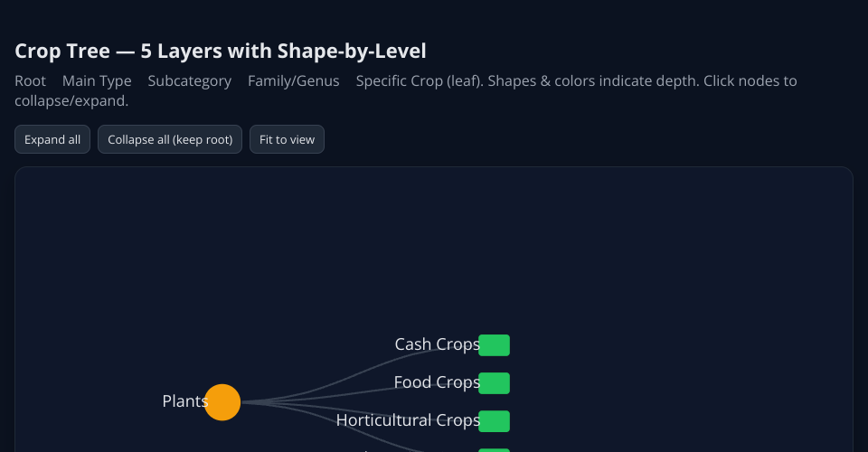Screen dimensions: 868x452
Task: Select the Cash Crops text label
Action: click(437, 344)
